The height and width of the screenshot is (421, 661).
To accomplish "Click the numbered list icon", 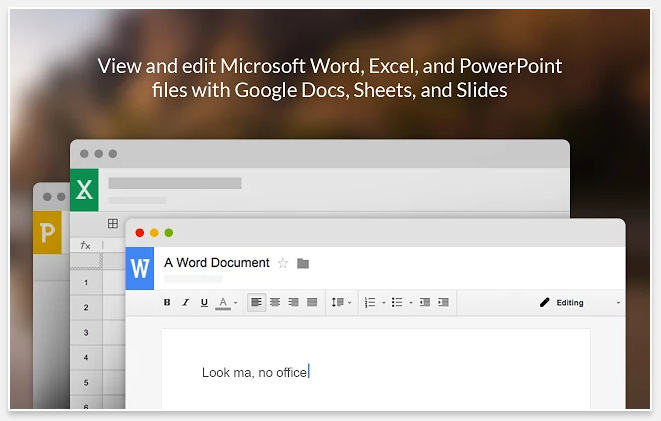I will tap(370, 302).
